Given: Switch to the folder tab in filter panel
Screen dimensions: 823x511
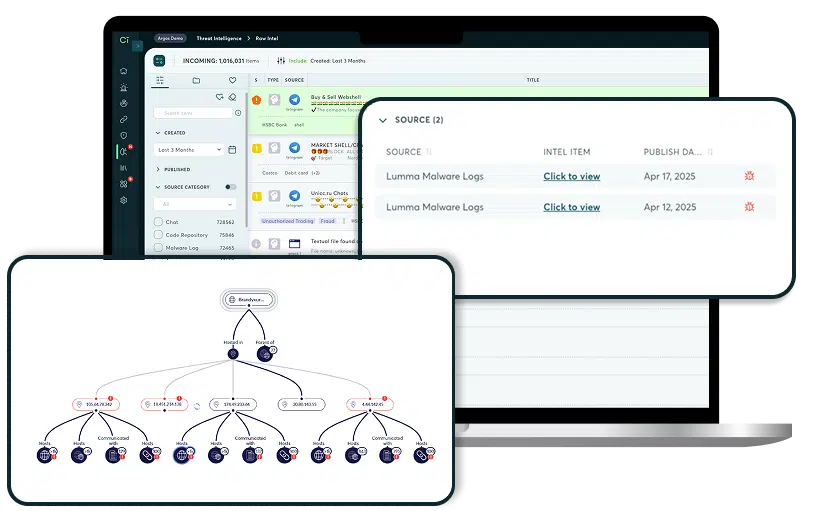Looking at the screenshot, I should [x=196, y=80].
